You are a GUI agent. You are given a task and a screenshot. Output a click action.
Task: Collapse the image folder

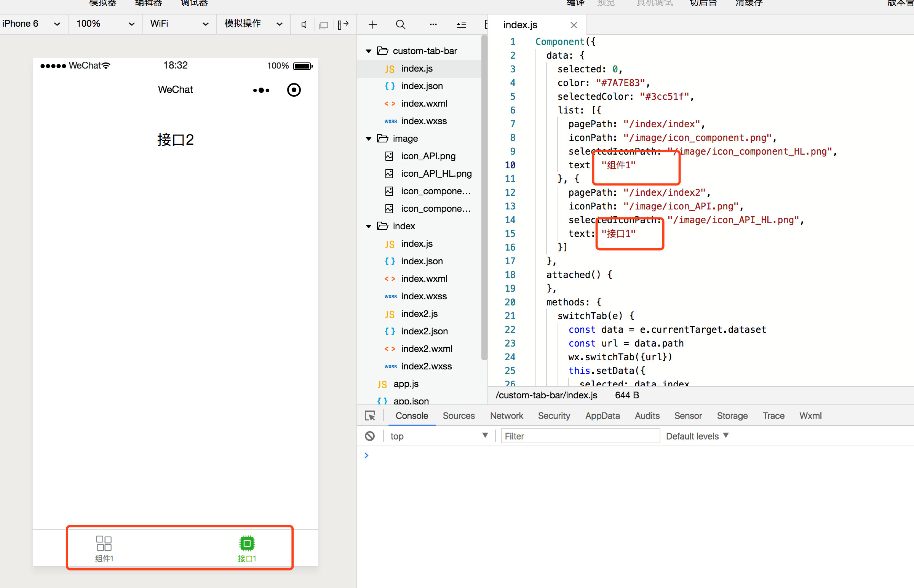click(368, 139)
